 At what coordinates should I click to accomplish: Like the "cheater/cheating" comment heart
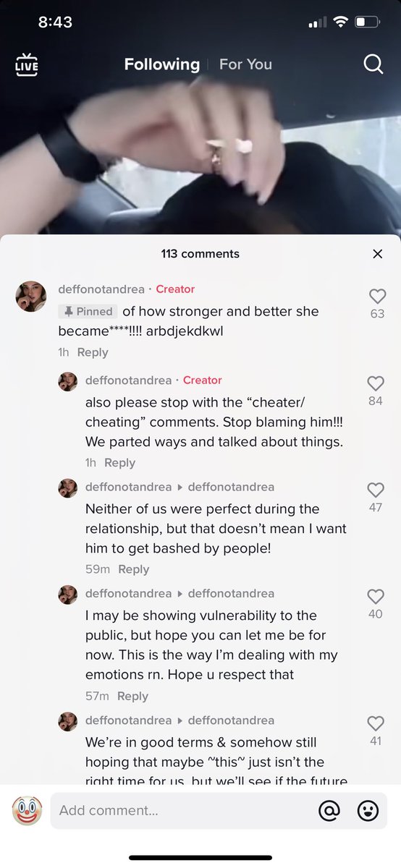point(375,384)
